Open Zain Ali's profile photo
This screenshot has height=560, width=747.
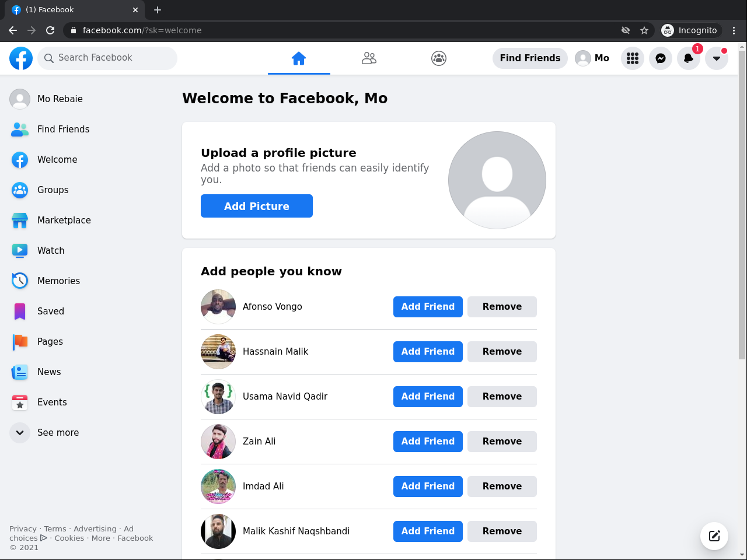218,442
